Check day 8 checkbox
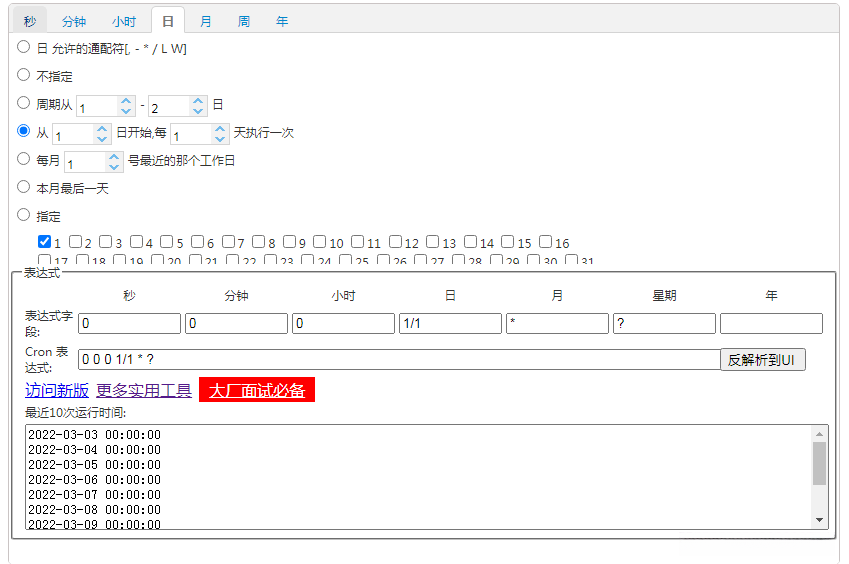The image size is (849, 564). (x=259, y=241)
